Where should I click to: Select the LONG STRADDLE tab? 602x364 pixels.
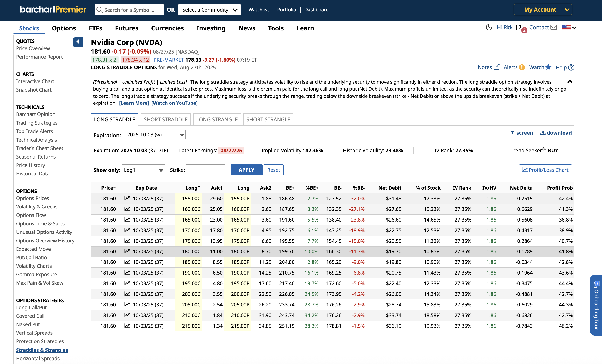click(x=115, y=119)
